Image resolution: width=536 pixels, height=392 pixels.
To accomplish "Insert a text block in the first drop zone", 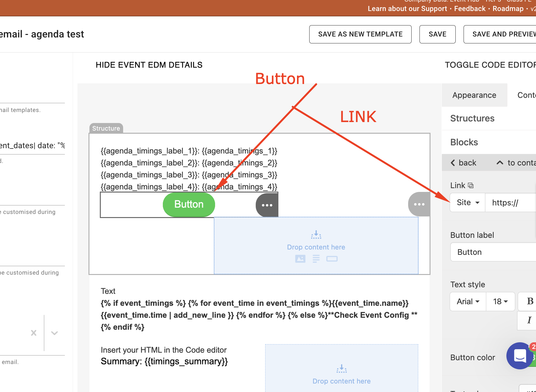I will tap(316, 259).
